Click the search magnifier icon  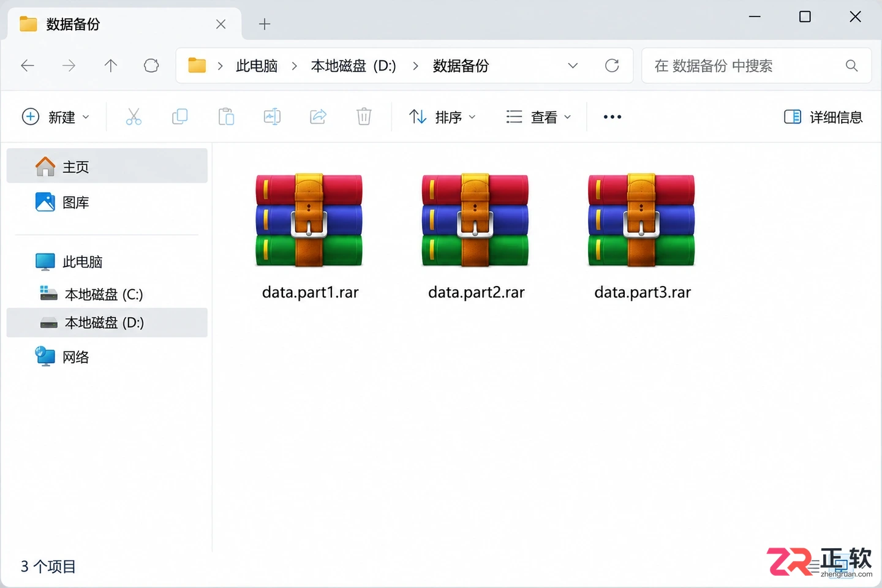pyautogui.click(x=851, y=66)
